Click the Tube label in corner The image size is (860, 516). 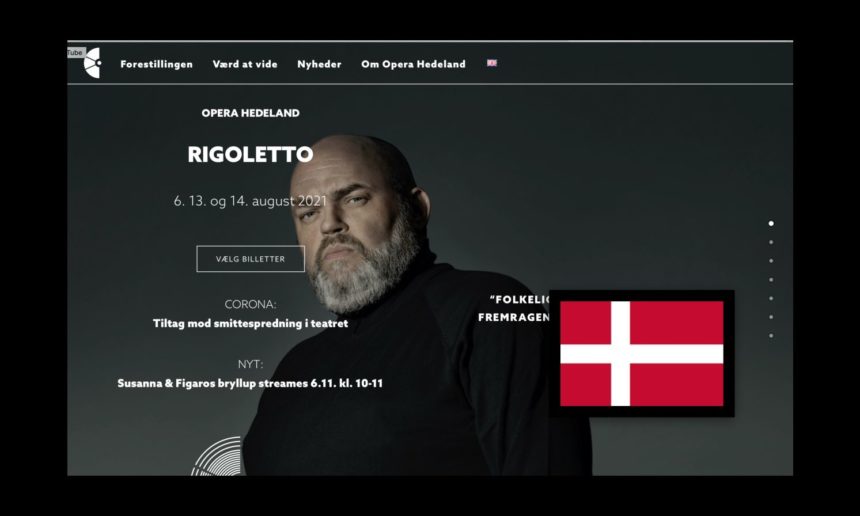click(76, 53)
